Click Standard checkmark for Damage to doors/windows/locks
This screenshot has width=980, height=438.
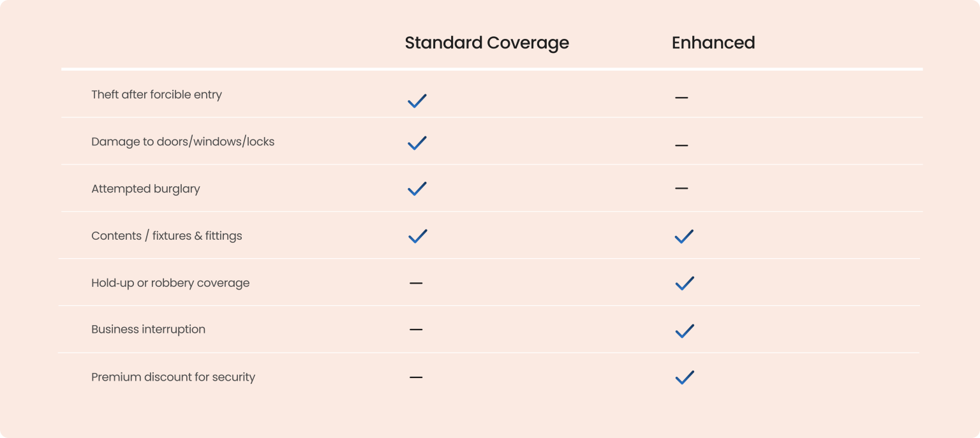(x=417, y=143)
